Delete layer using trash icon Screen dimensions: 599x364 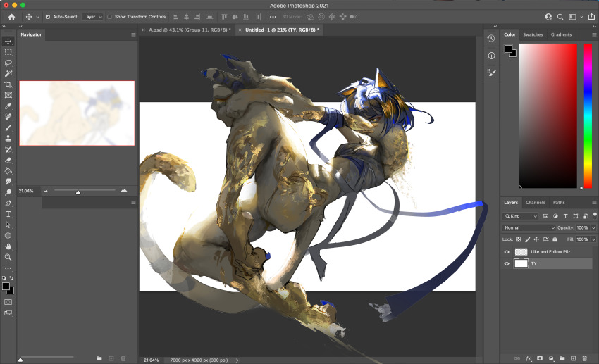click(584, 358)
